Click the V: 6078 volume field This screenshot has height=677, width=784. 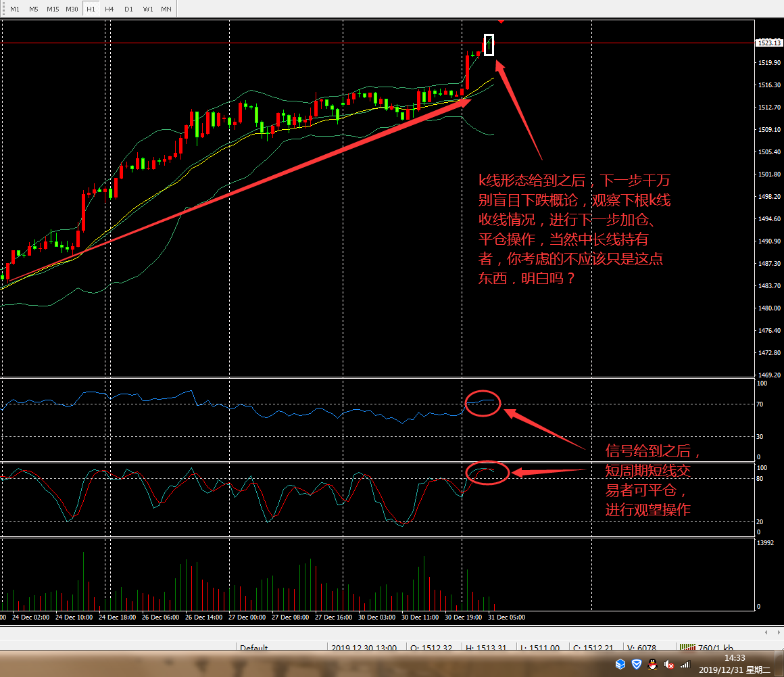pos(641,647)
